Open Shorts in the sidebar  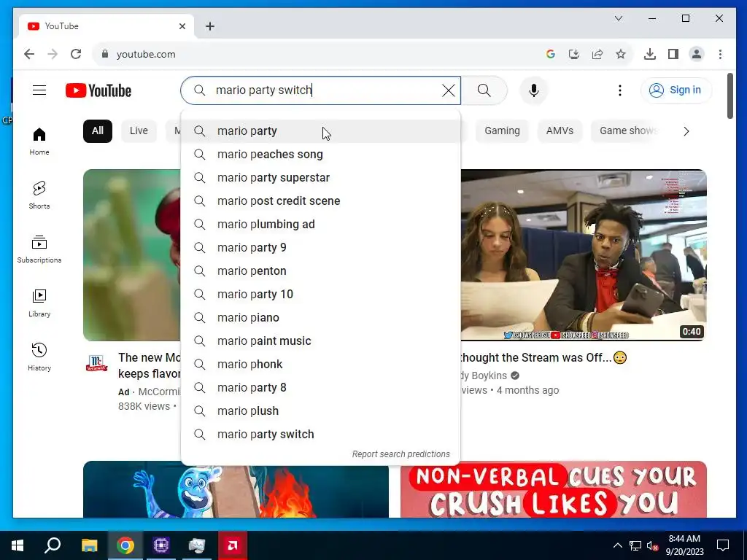pos(39,195)
